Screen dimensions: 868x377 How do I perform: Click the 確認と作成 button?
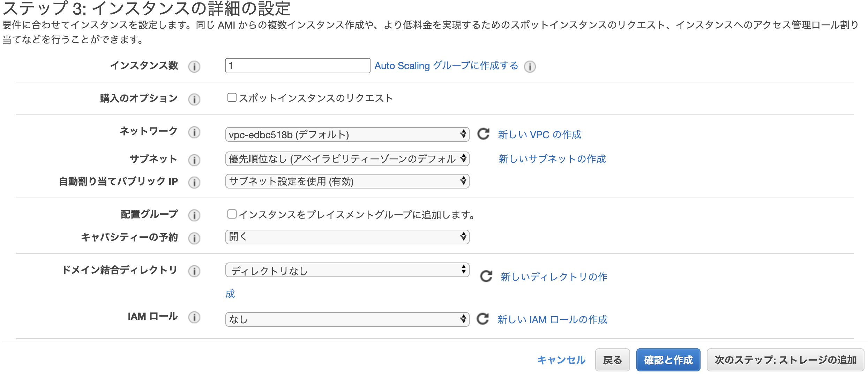(x=668, y=360)
